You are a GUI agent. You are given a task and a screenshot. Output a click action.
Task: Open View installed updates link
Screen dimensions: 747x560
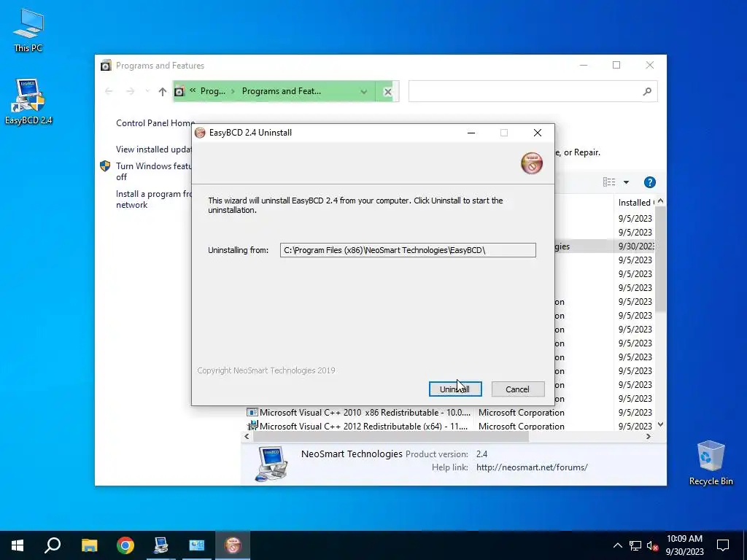click(153, 149)
